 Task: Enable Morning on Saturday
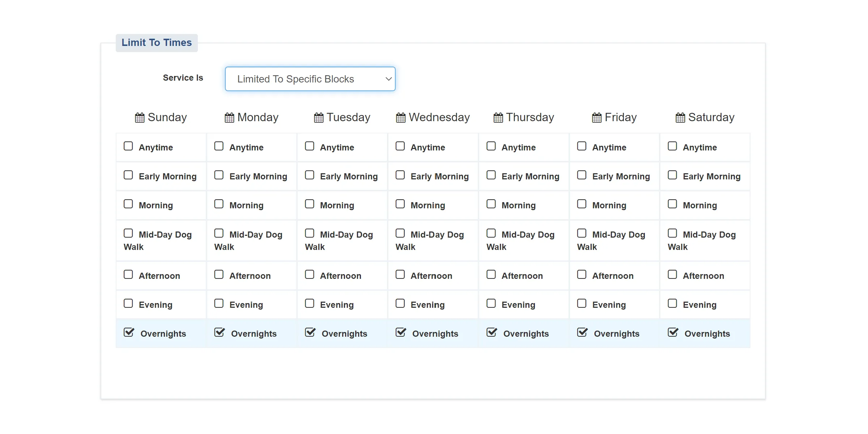(x=672, y=204)
